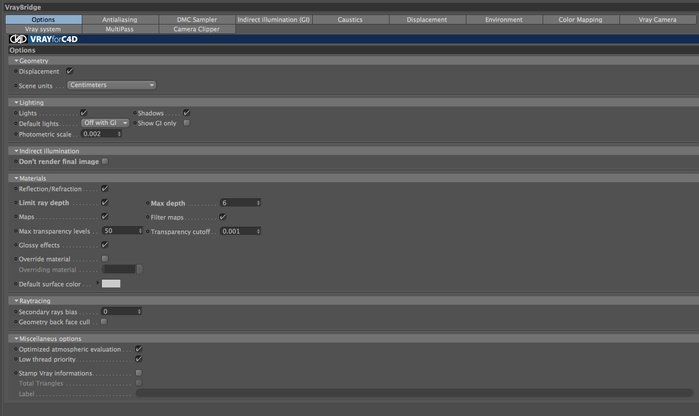Viewport: 699px width, 416px height.
Task: Click the Photometric scale value field
Action: click(99, 134)
